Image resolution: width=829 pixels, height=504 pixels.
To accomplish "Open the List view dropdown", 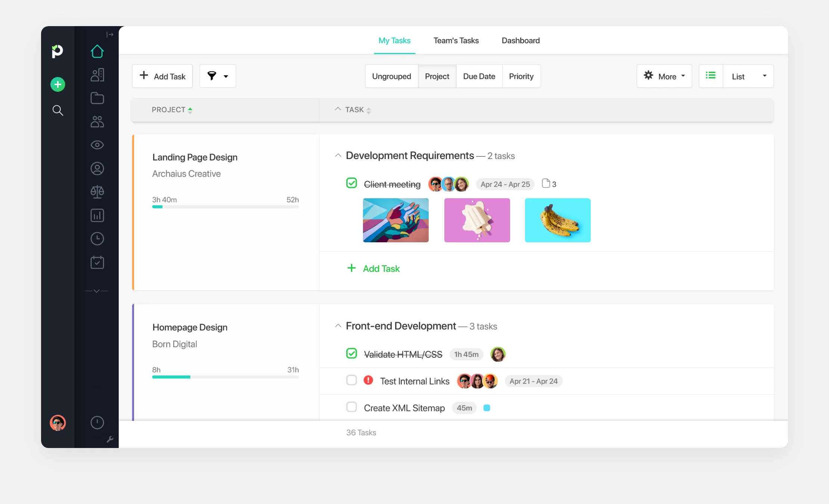I will pyautogui.click(x=748, y=76).
